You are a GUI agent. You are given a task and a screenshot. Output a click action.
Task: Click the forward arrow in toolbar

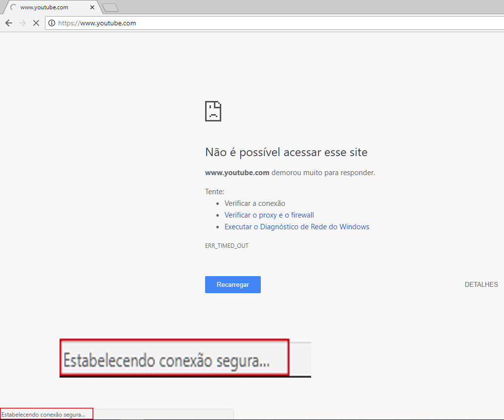tap(22, 23)
